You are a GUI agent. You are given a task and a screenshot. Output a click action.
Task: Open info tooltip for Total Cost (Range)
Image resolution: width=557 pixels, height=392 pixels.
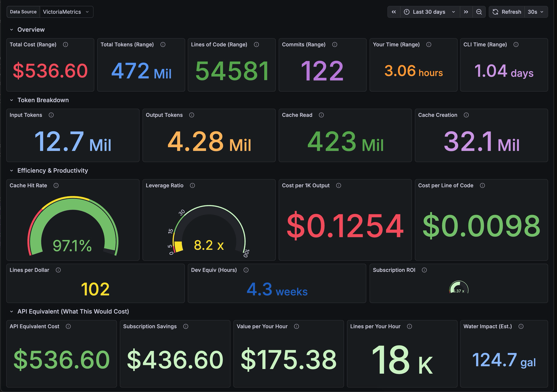[x=65, y=45]
